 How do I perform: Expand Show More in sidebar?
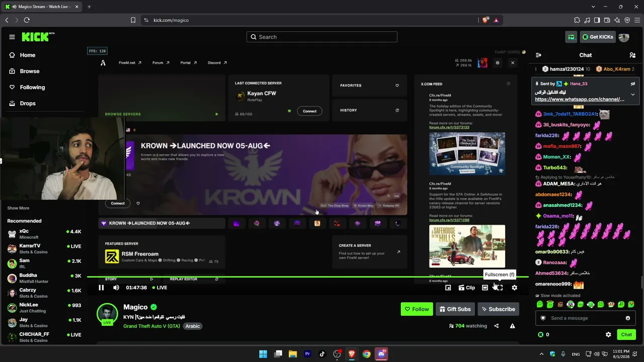(x=18, y=208)
